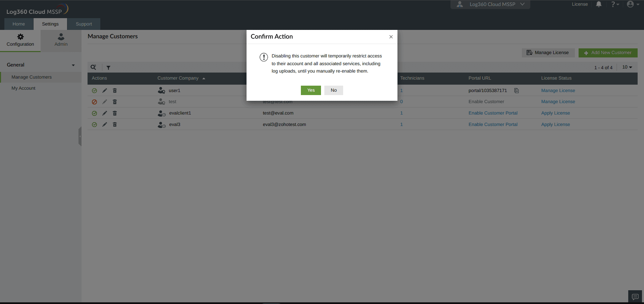Open the help question mark menu
Screen dimensions: 644x304
[x=615, y=4]
